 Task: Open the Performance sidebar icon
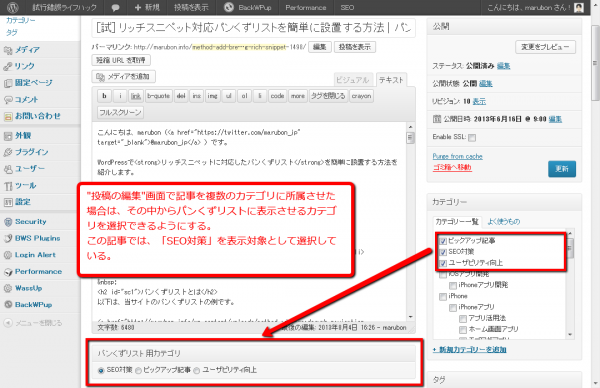(x=8, y=272)
